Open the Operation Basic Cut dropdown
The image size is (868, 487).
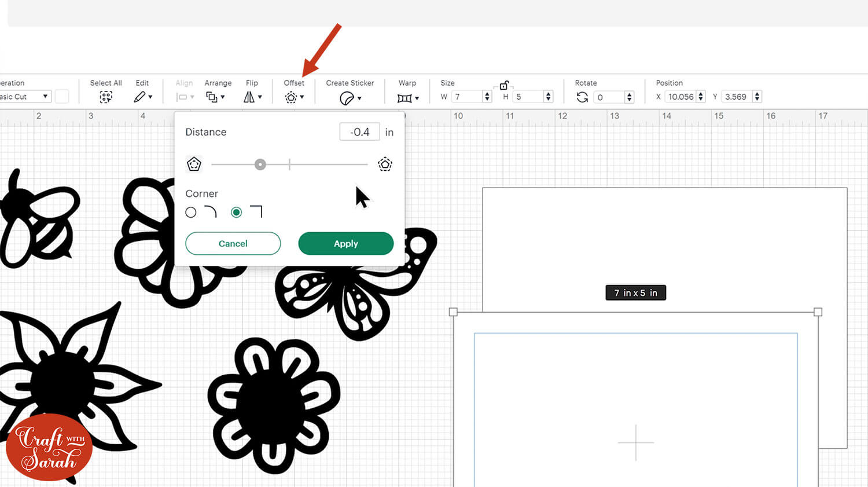pos(25,97)
